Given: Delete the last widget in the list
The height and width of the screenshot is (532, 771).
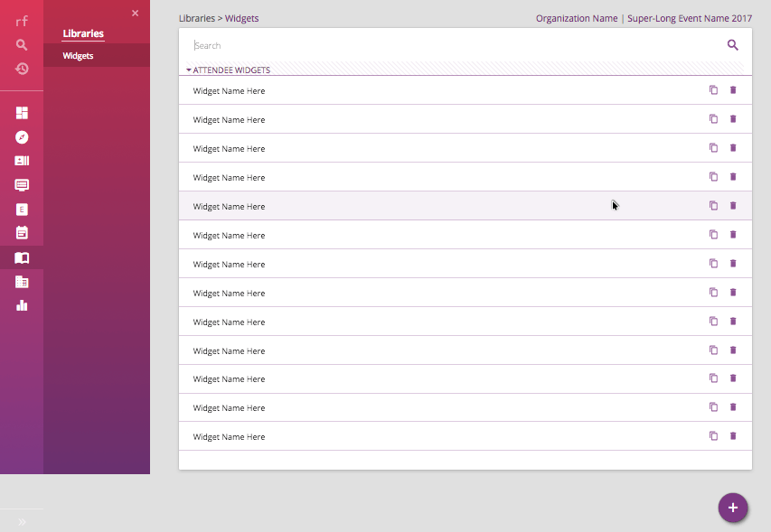Looking at the screenshot, I should pos(733,435).
